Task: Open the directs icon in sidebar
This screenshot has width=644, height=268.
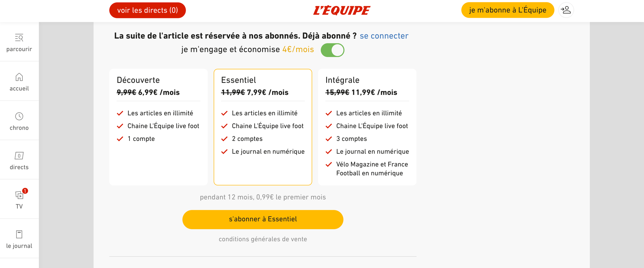Action: 19,156
